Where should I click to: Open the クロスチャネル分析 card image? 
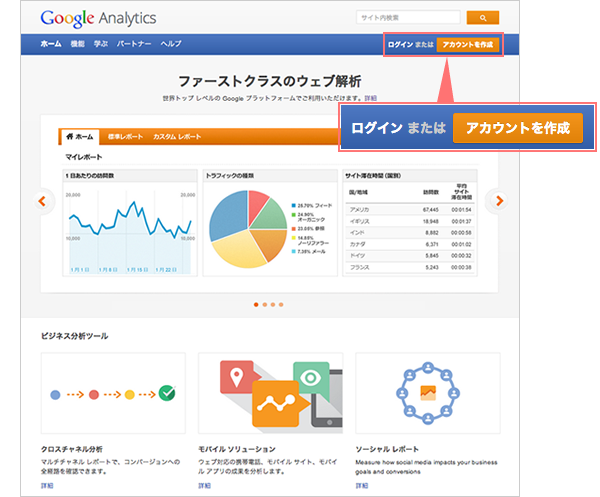(113, 393)
